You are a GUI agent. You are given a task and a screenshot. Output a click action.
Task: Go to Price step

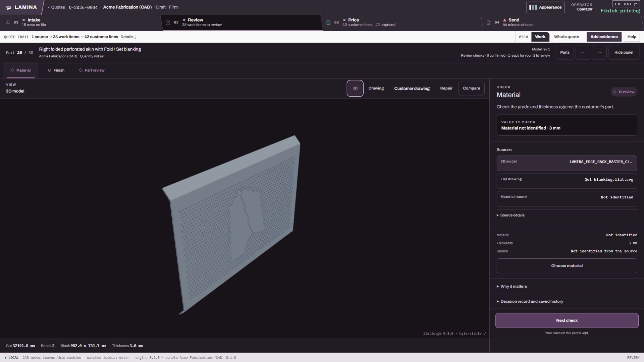coord(402,22)
